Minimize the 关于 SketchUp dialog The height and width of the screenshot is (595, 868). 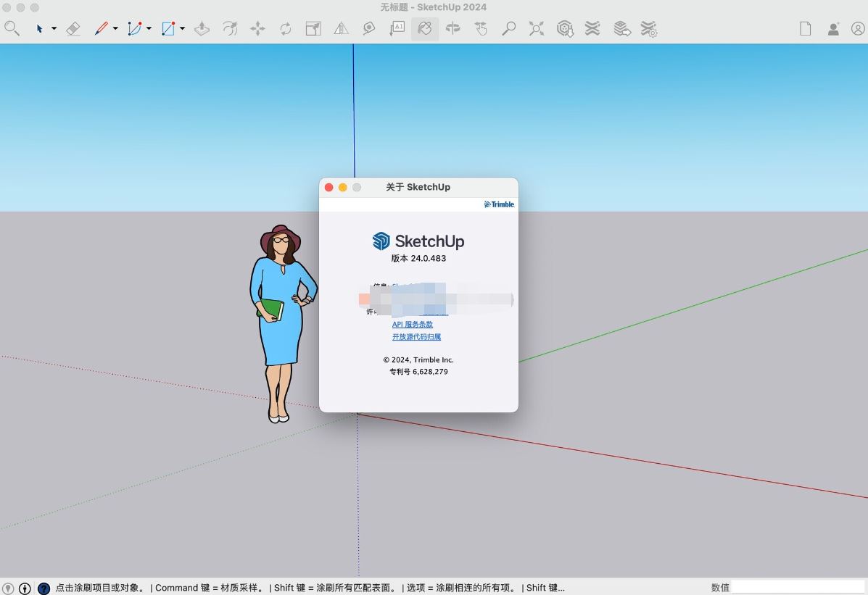tap(343, 188)
